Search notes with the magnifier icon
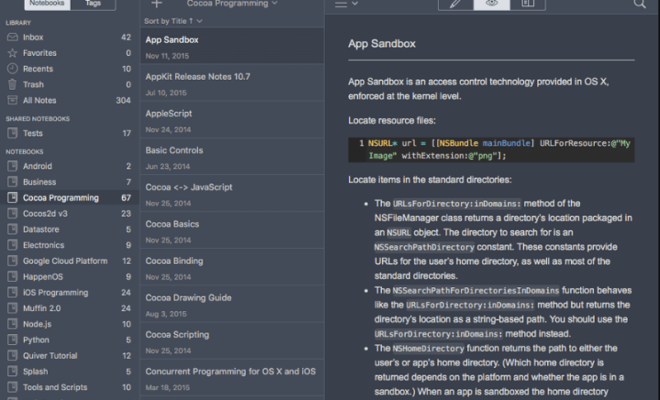 [640, 4]
